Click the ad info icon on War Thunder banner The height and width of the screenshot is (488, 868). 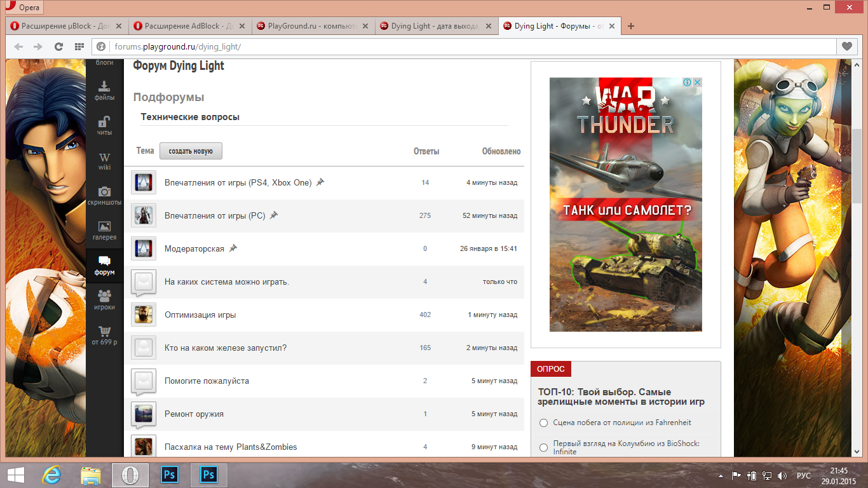[688, 83]
